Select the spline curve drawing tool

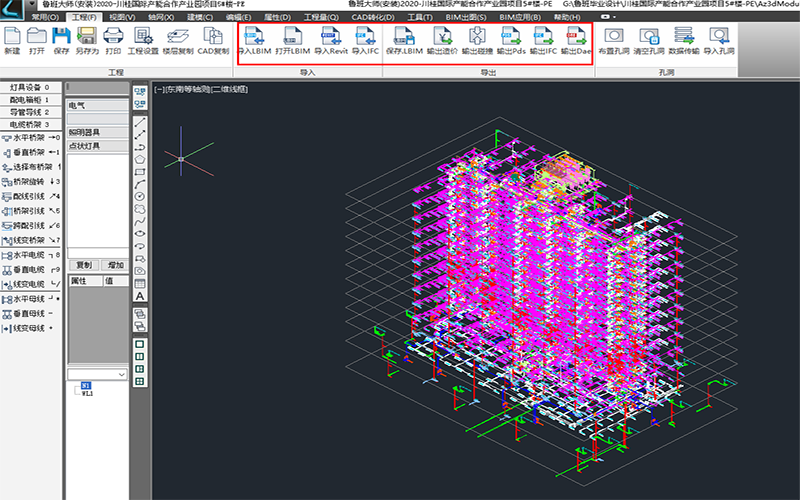(x=140, y=221)
